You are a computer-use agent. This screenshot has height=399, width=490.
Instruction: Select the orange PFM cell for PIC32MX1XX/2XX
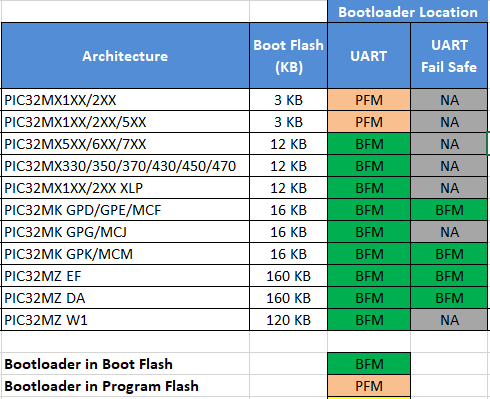[369, 100]
